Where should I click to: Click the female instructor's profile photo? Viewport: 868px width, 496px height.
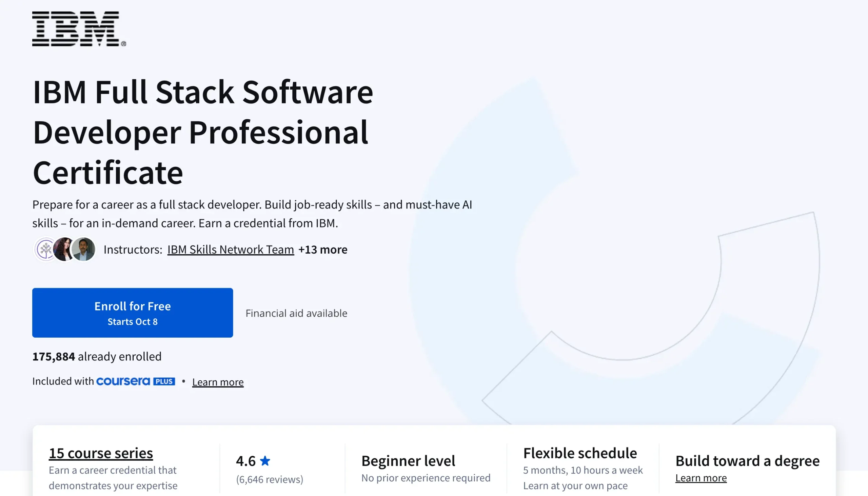click(x=64, y=250)
